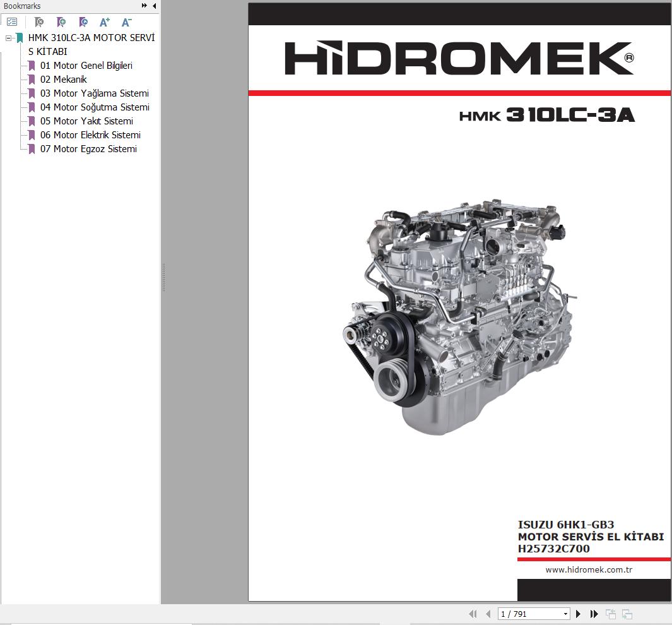The image size is (672, 625).
Task: Go to 03 Motor Yağlama Sistemi bookmark
Action: pos(94,93)
